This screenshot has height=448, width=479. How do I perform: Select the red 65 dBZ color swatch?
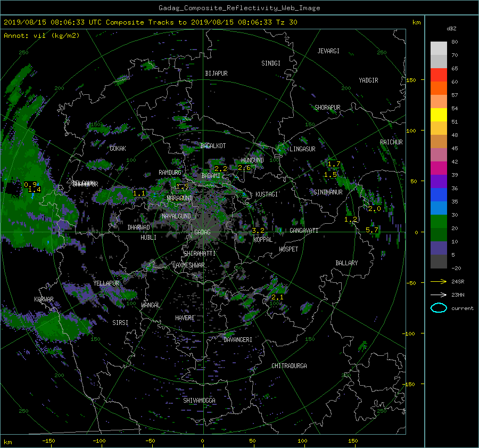[439, 75]
